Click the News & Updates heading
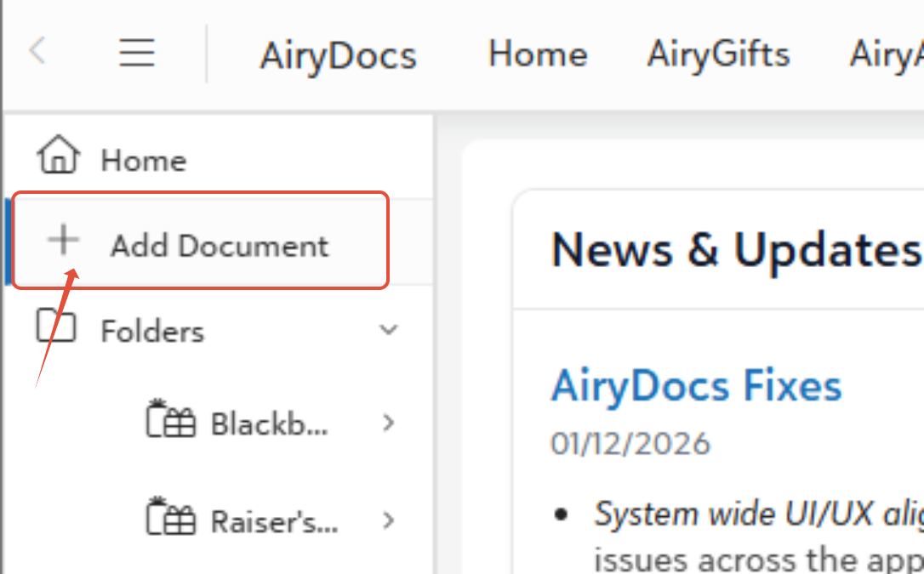Image resolution: width=924 pixels, height=574 pixels. point(735,250)
